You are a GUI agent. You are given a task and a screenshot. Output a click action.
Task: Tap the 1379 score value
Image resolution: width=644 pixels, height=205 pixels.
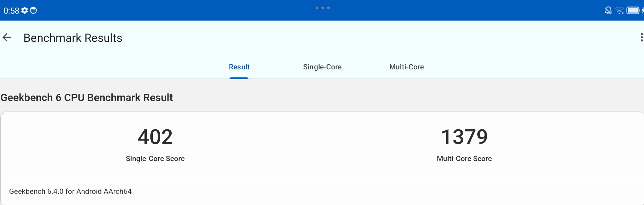pyautogui.click(x=464, y=137)
